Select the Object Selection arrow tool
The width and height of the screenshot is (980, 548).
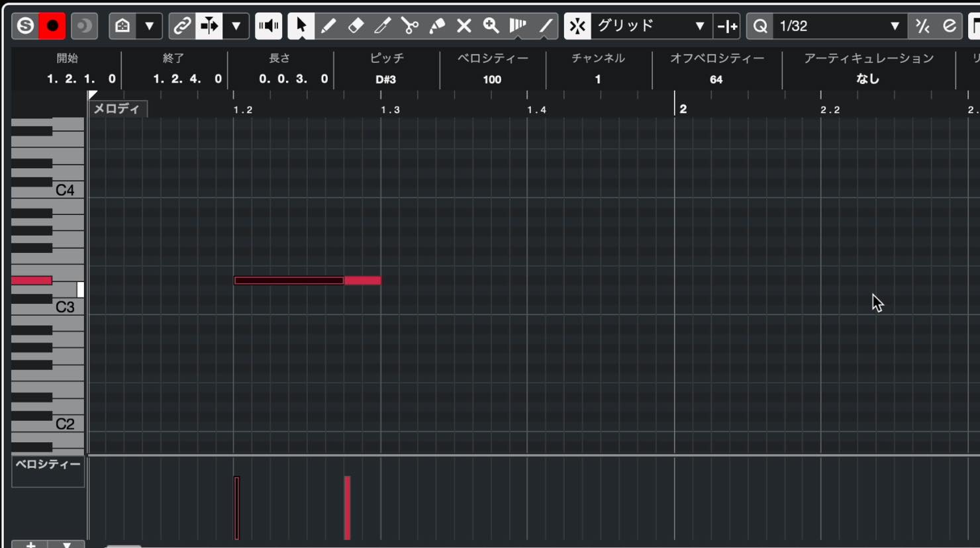tap(301, 26)
